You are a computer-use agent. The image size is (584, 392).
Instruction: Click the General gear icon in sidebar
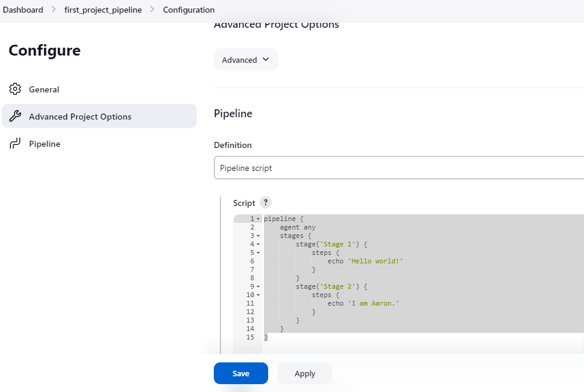(x=15, y=89)
